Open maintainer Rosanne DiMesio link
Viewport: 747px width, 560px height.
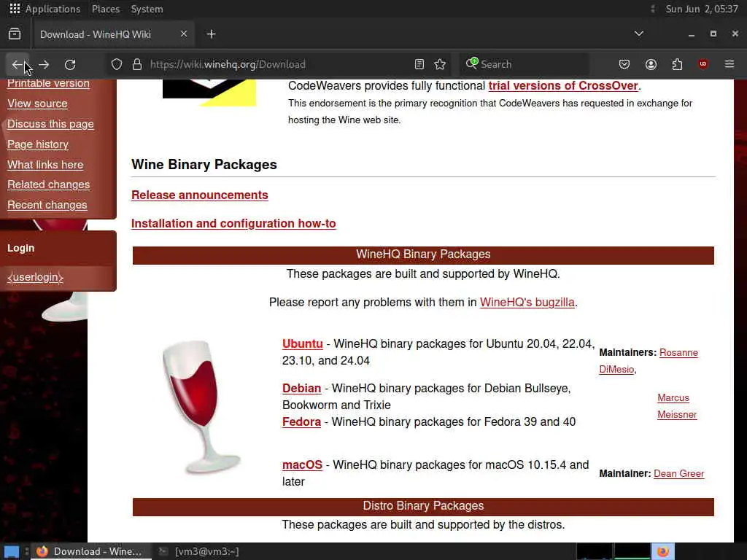678,353
